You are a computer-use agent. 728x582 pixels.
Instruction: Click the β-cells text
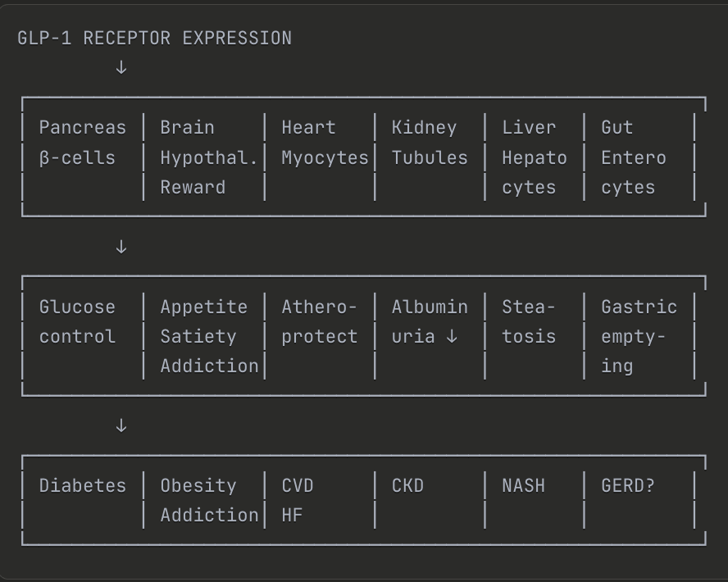pos(77,157)
